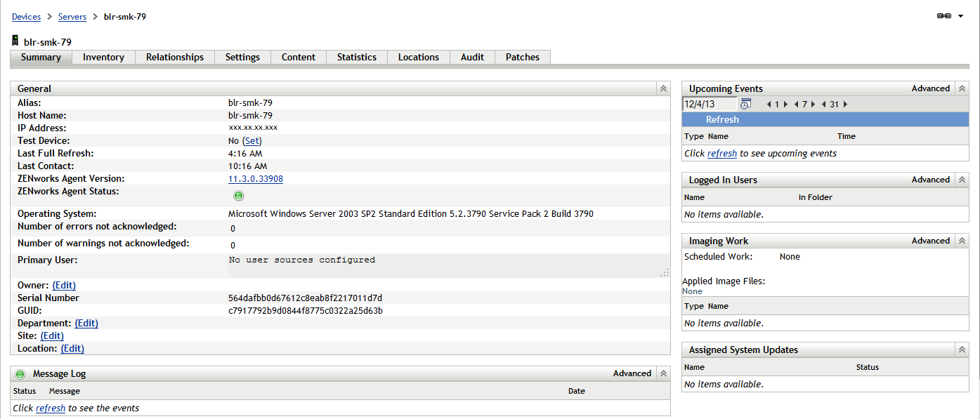Click the Devices breadcrumb link
Screen dimensions: 980x419
[25, 16]
